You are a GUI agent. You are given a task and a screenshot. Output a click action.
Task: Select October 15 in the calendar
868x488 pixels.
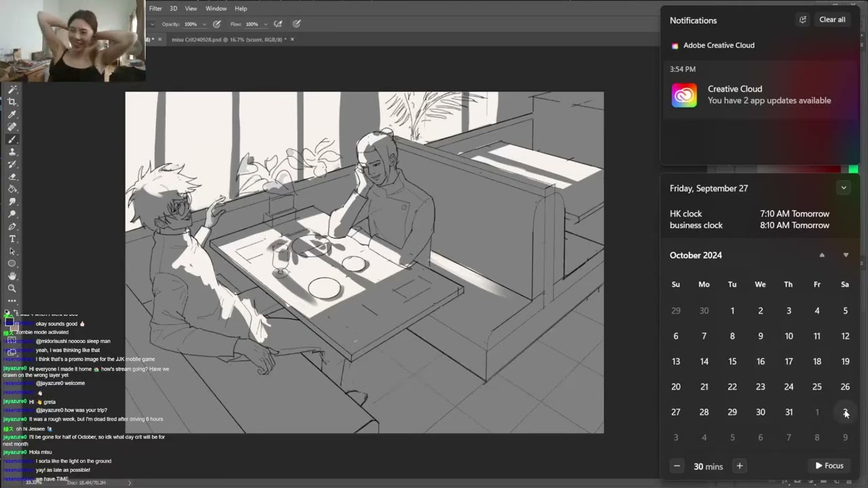pos(732,361)
